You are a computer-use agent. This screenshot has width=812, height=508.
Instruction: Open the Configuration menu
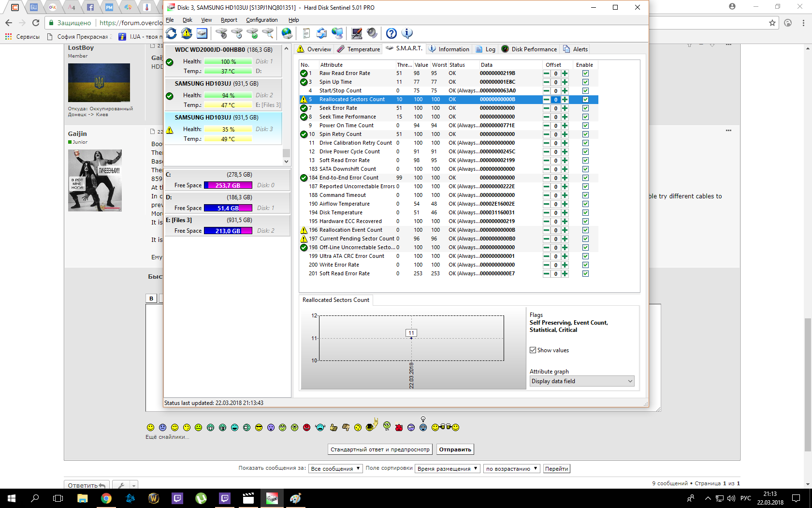(x=261, y=20)
